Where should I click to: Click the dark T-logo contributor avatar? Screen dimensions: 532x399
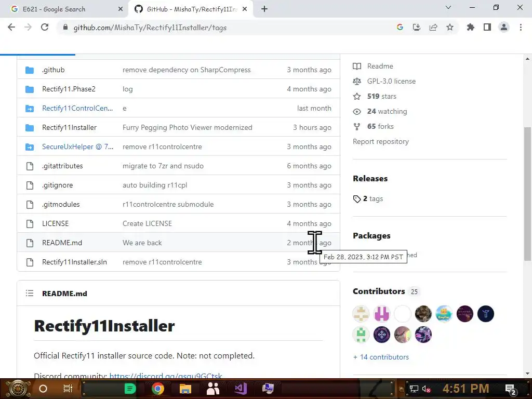click(x=486, y=314)
